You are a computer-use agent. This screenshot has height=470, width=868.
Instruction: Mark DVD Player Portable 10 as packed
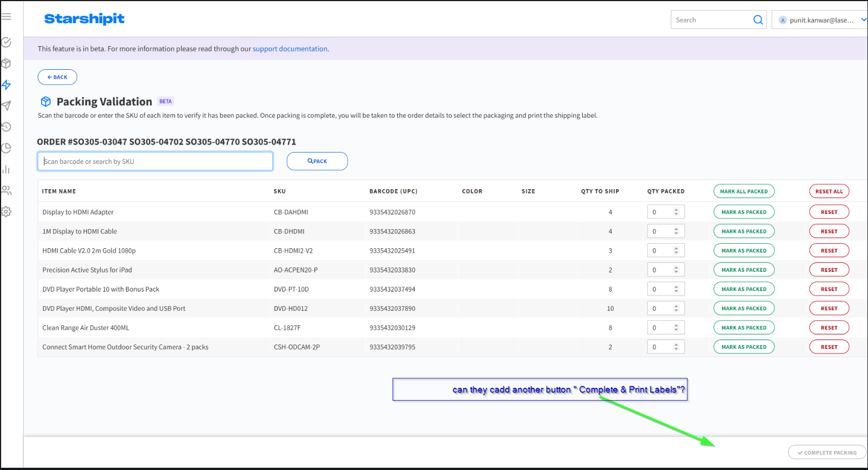click(x=744, y=289)
